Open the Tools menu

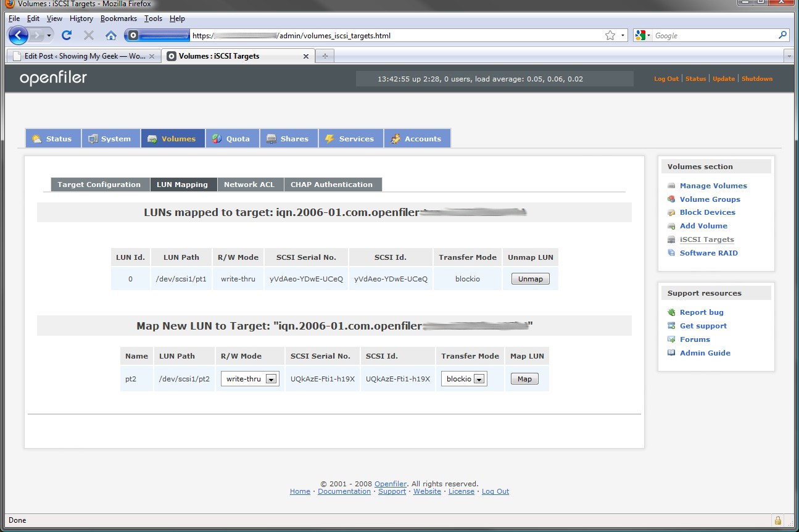click(153, 19)
